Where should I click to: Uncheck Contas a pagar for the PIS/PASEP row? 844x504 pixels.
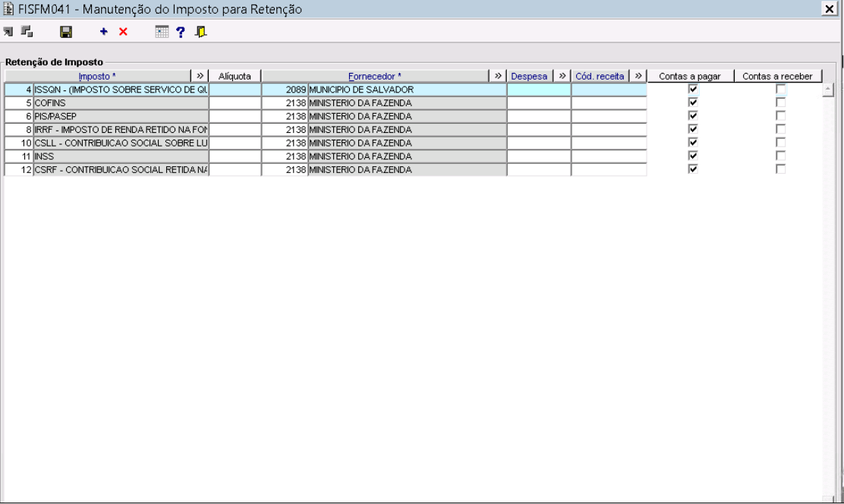click(693, 116)
